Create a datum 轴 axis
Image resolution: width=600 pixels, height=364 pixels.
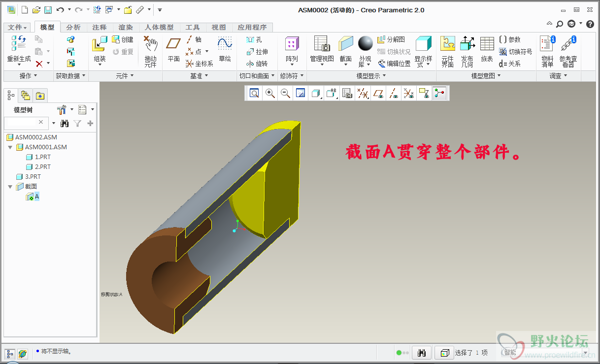tap(194, 39)
